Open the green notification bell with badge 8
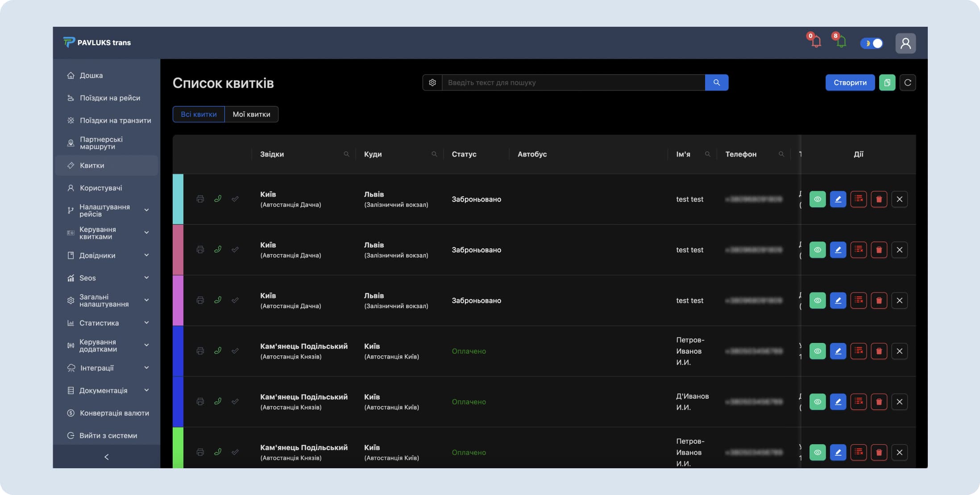Image resolution: width=980 pixels, height=495 pixels. [x=841, y=42]
